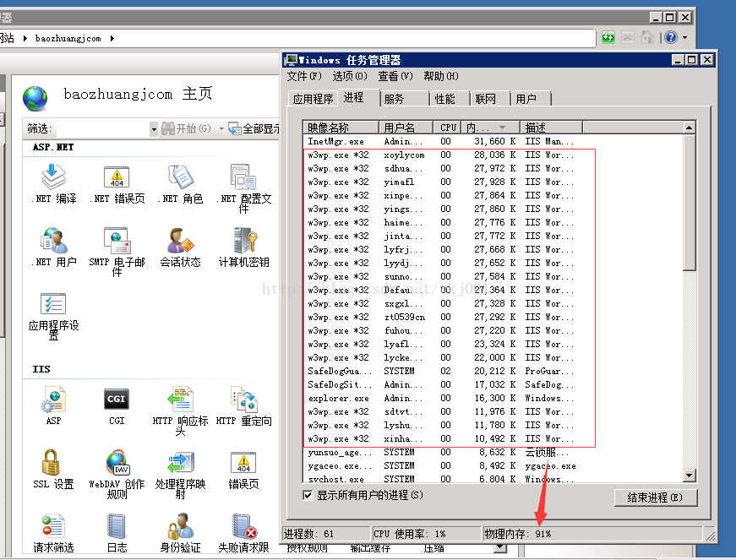Open SMTP 电子邮件 settings icon
This screenshot has height=560, width=736.
point(117,241)
